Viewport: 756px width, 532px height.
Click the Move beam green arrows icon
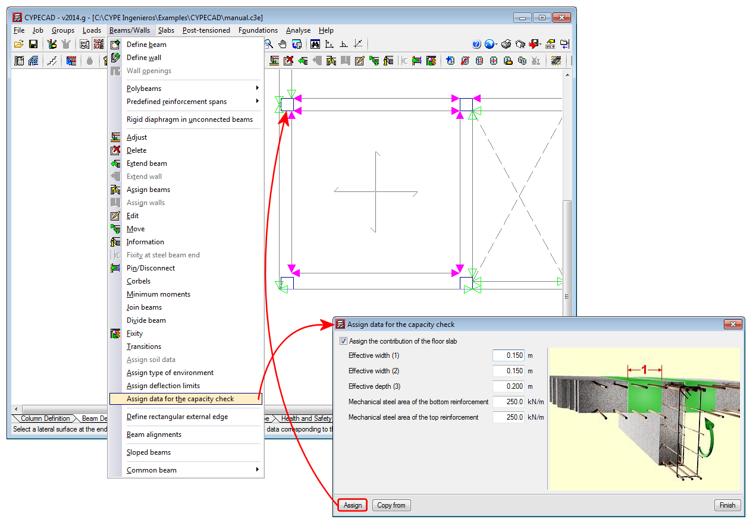tap(374, 61)
